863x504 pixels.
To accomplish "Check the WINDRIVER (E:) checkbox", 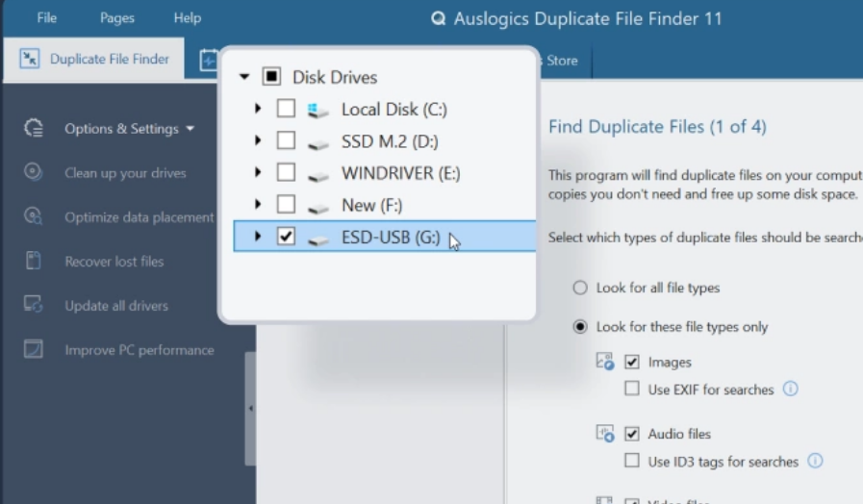I will [286, 172].
